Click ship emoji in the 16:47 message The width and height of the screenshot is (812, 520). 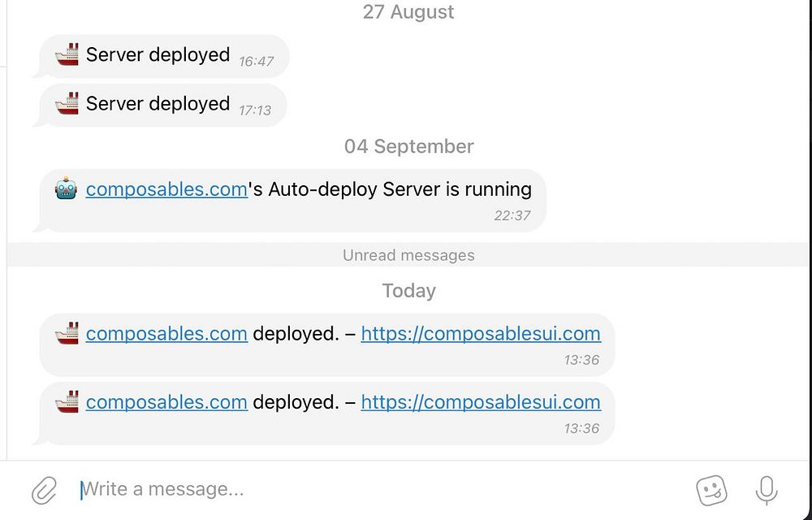click(67, 55)
